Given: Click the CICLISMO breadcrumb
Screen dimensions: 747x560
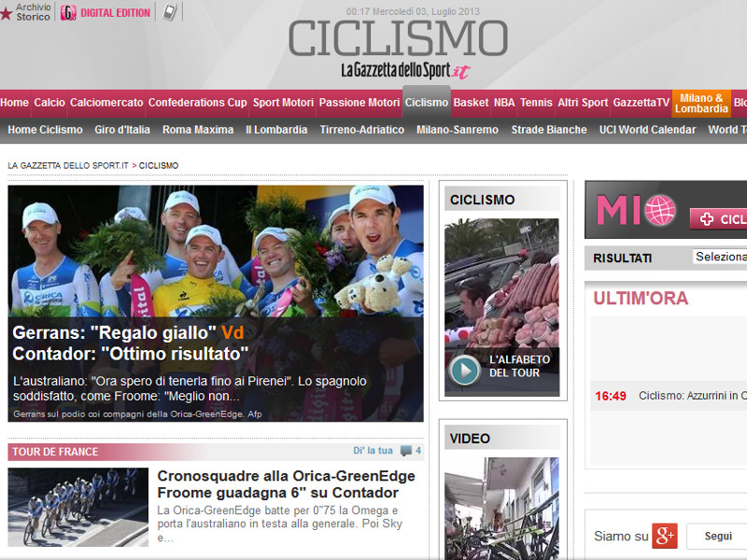Looking at the screenshot, I should click(159, 166).
